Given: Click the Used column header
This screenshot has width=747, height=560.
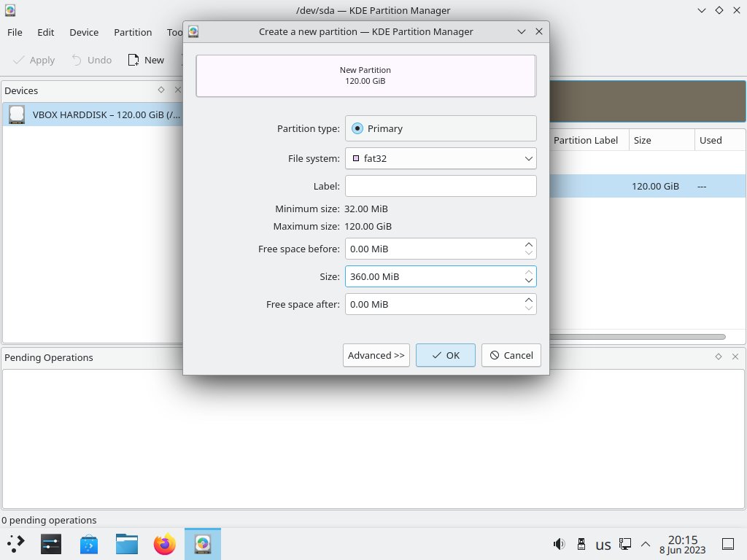Looking at the screenshot, I should pyautogui.click(x=720, y=140).
